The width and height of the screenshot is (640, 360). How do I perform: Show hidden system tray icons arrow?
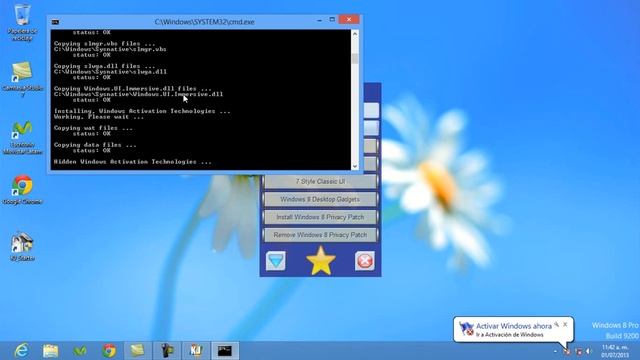click(556, 351)
